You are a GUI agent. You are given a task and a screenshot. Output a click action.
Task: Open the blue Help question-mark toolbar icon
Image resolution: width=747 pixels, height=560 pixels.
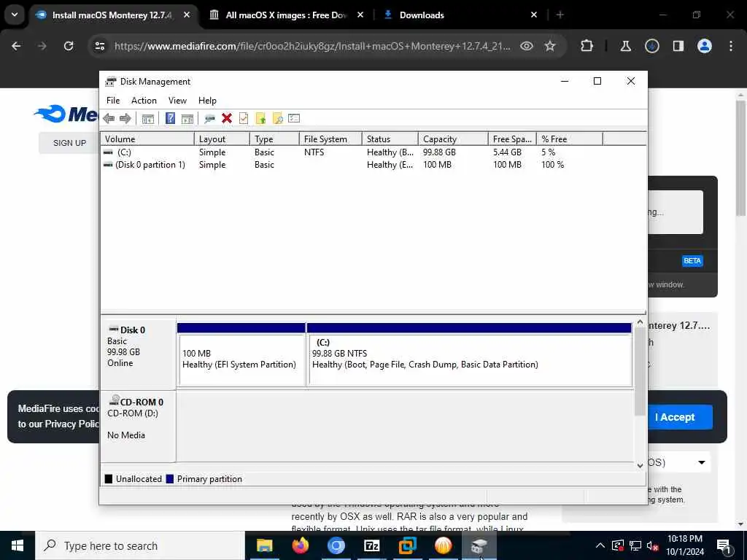[x=170, y=119]
